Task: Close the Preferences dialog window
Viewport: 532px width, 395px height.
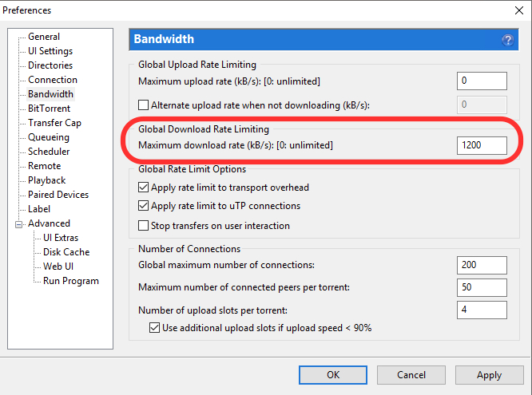Action: 513,10
